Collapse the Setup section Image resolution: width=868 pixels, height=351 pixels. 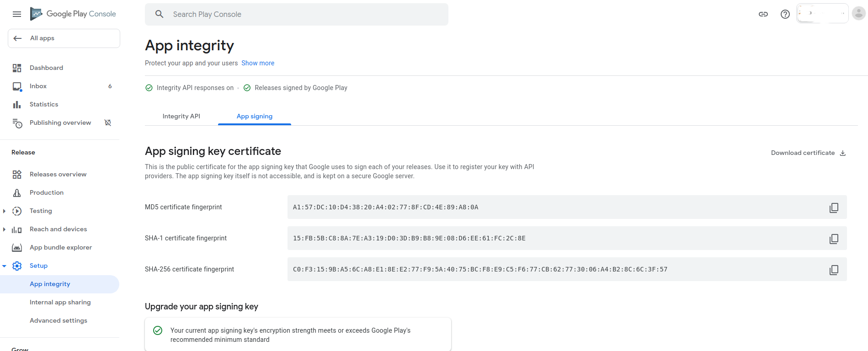(x=5, y=266)
